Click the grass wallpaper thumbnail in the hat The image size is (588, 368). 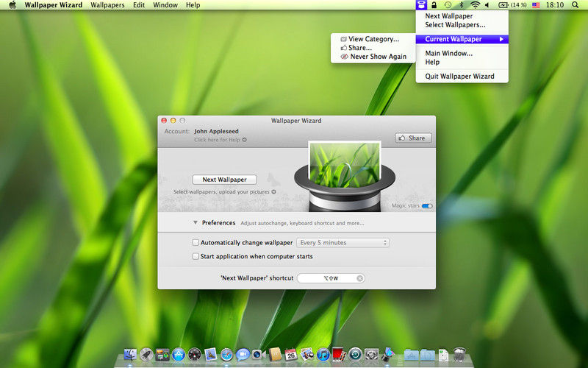tap(345, 164)
